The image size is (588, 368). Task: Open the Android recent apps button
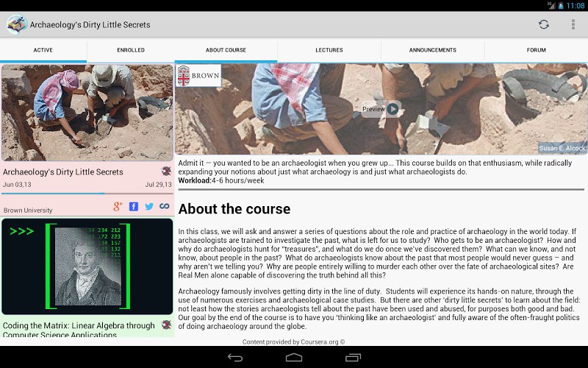pos(353,358)
